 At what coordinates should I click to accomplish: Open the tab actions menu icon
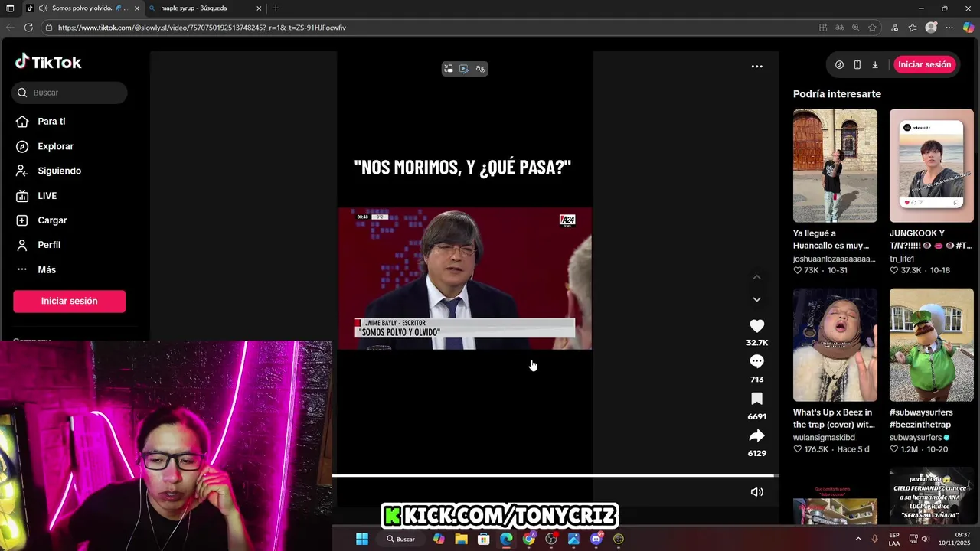point(10,8)
